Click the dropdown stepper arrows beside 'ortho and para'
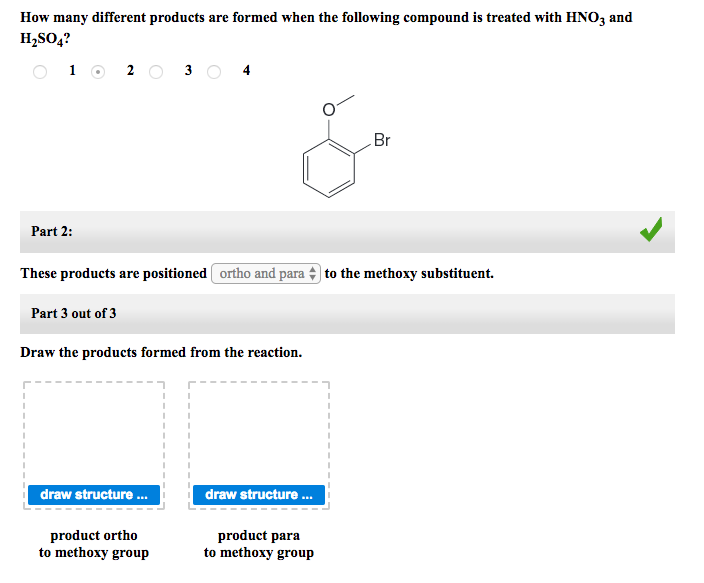 [x=312, y=274]
